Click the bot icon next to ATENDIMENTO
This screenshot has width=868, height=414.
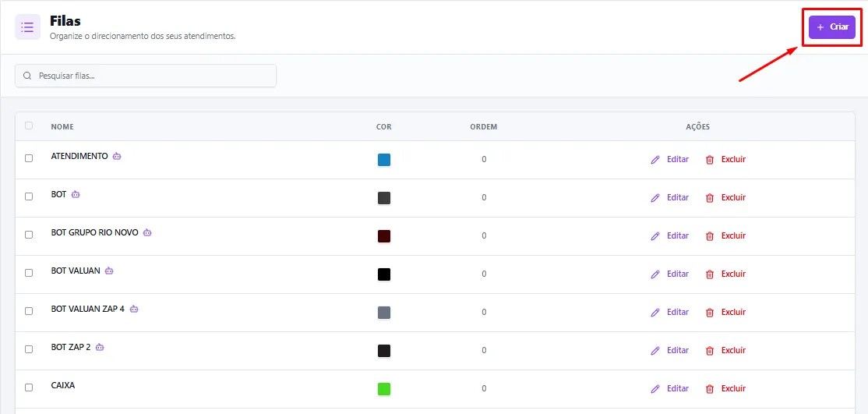click(x=117, y=156)
